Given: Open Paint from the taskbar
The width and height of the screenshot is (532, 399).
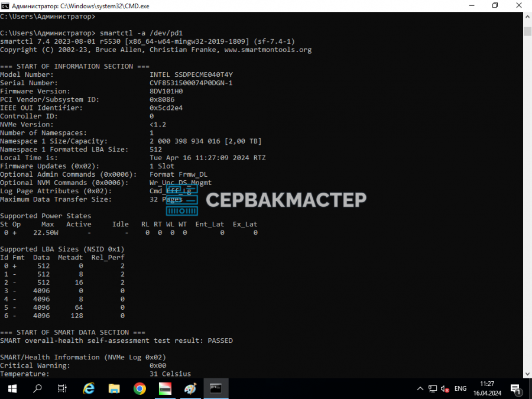Looking at the screenshot, I should click(190, 388).
